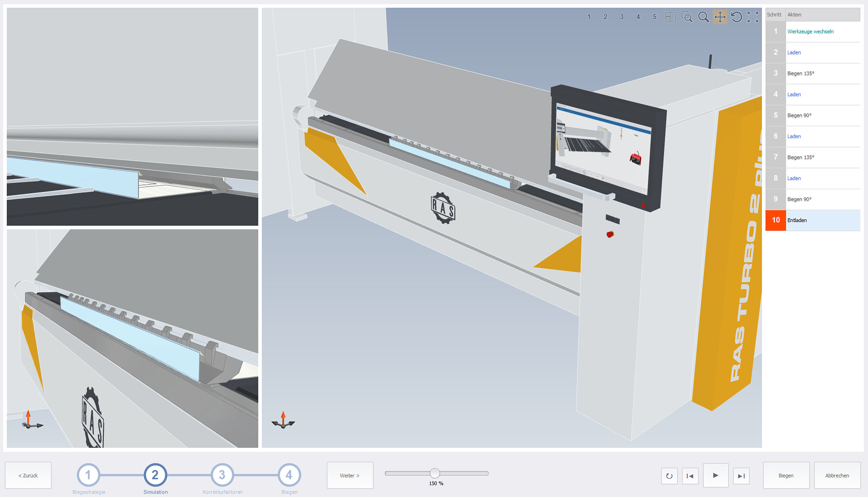Skip to the next simulation step
868x497 pixels.
(x=741, y=476)
